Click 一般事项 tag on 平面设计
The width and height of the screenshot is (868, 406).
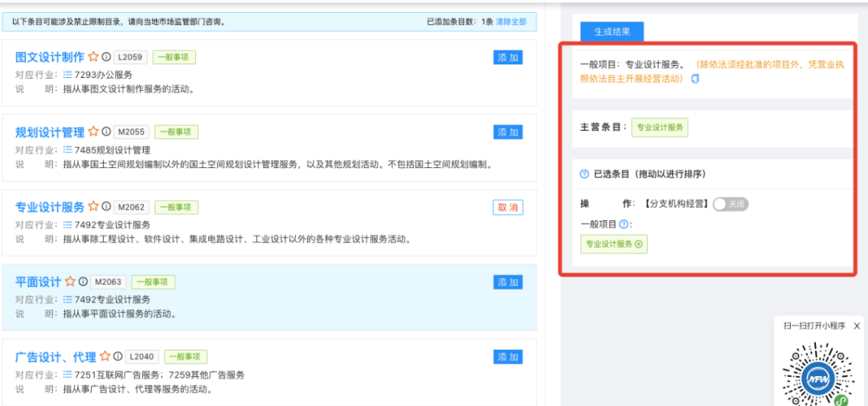click(x=154, y=281)
